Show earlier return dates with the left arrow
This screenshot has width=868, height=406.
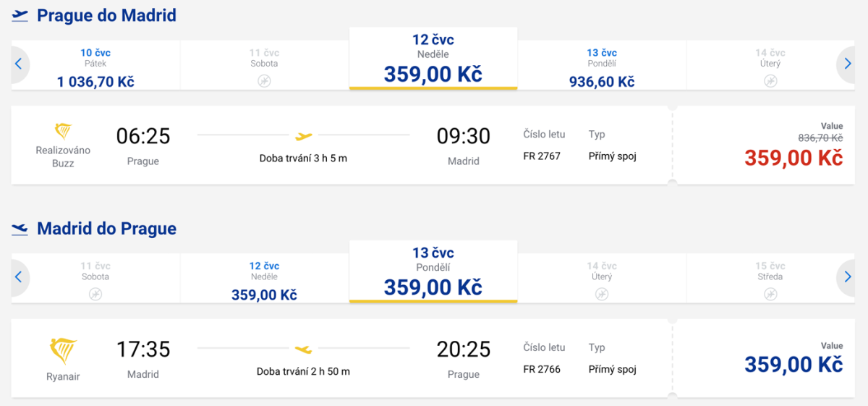coord(19,276)
